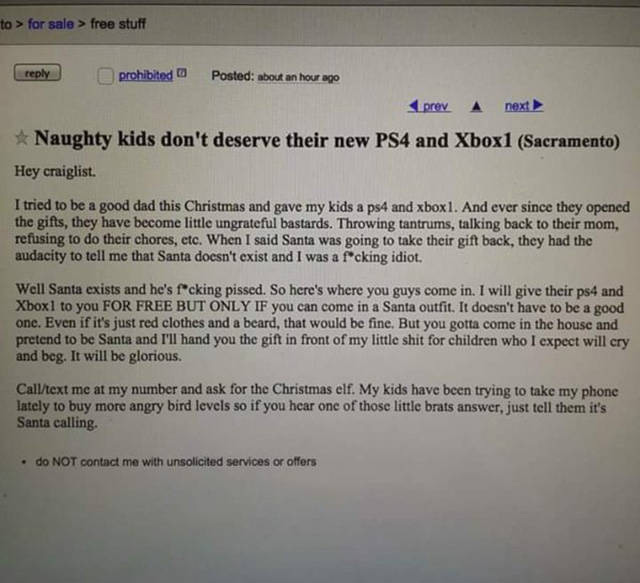Click the 'do NOT contact me' notice line

(x=176, y=462)
